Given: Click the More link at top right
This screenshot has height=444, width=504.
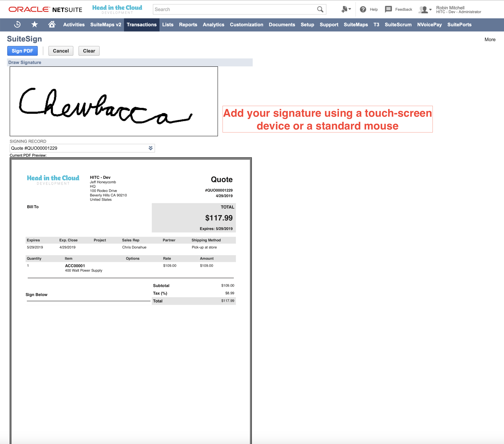Looking at the screenshot, I should [490, 39].
